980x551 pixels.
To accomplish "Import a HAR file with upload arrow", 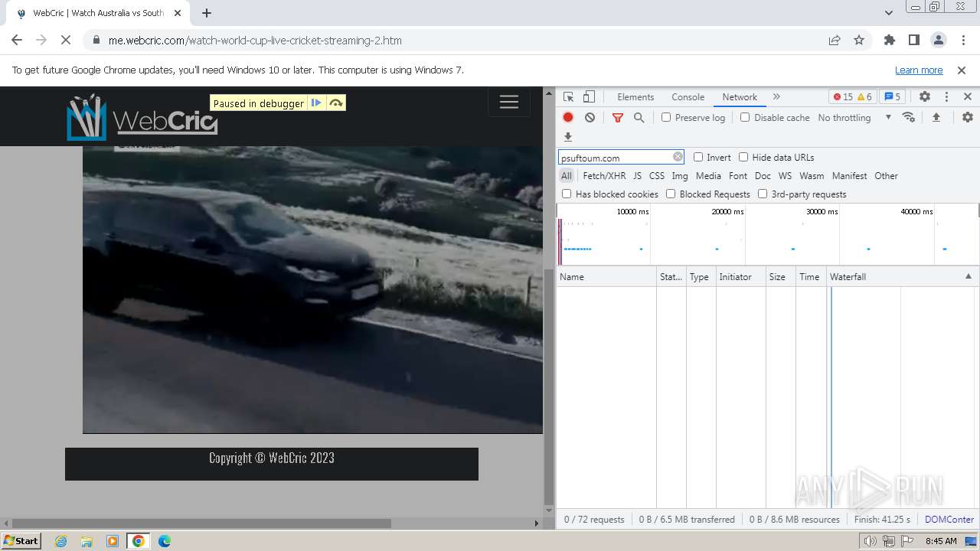I will pyautogui.click(x=936, y=117).
